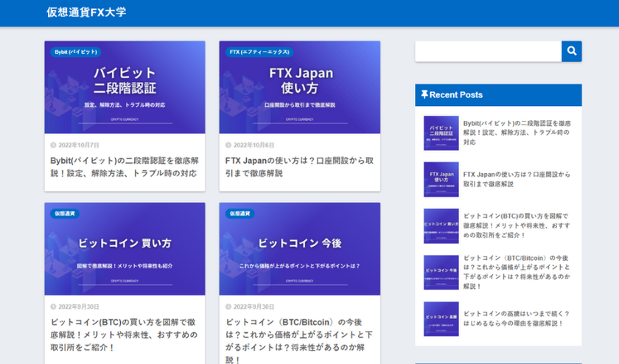The image size is (619, 364).
Task: Click the FTX (エフティーエックス) category badge
Action: pos(259,52)
